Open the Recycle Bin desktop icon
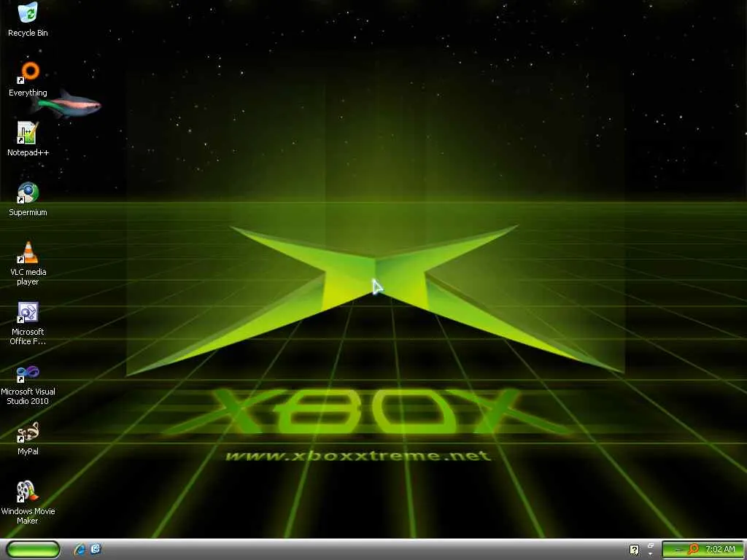This screenshot has height=560, width=747. (28, 19)
